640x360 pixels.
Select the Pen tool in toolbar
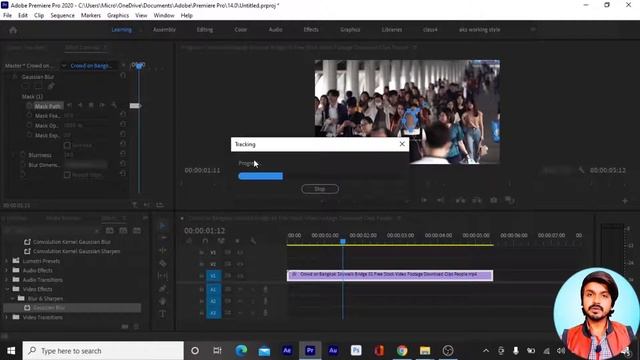[163, 289]
